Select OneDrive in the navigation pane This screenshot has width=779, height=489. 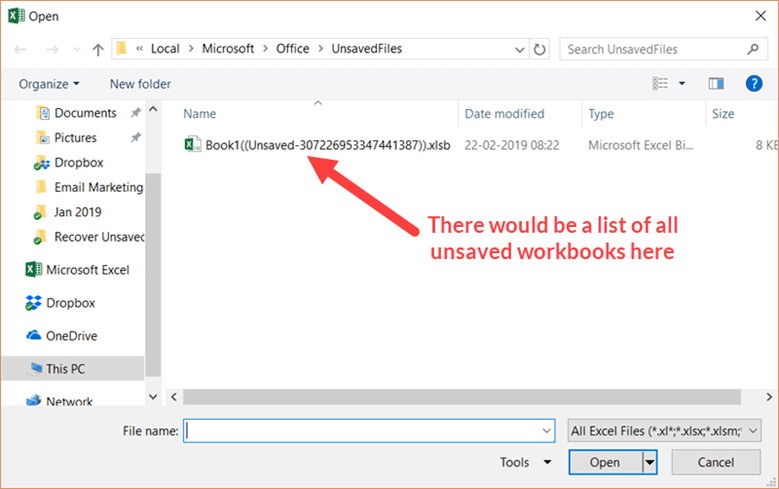point(62,336)
